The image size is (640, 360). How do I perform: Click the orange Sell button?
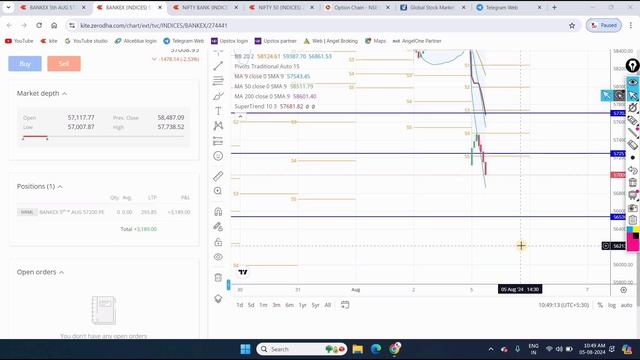[x=64, y=64]
